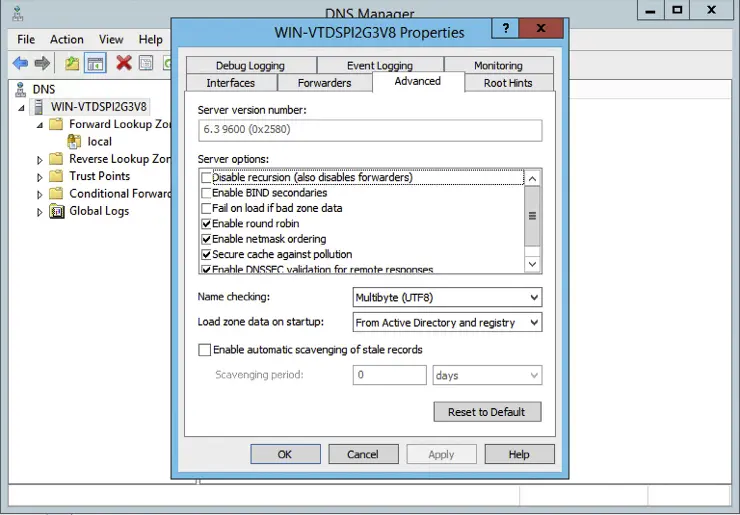Click the Up one level folder icon
The height and width of the screenshot is (515, 740).
(72, 64)
